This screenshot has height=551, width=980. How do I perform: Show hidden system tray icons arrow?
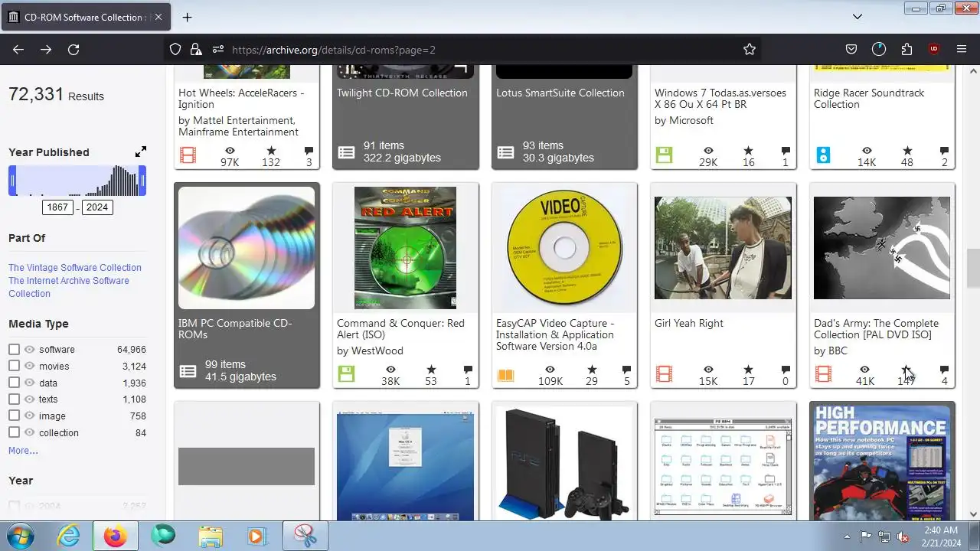[x=847, y=536]
